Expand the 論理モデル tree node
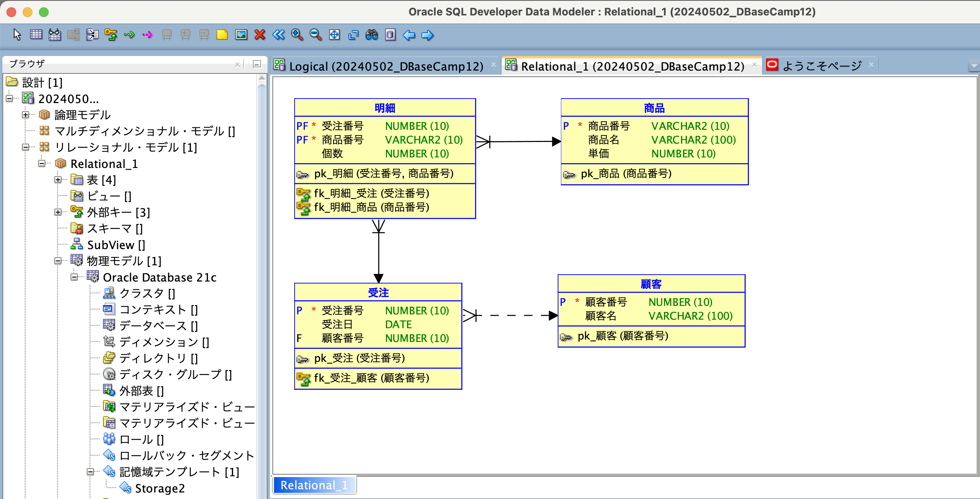 pos(25,115)
